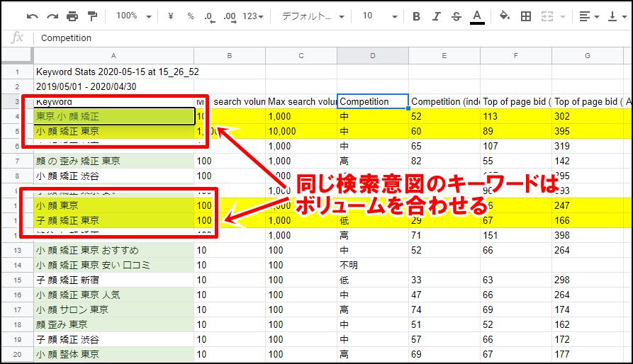Click the Merge cells icon
633x364 pixels.
547,16
